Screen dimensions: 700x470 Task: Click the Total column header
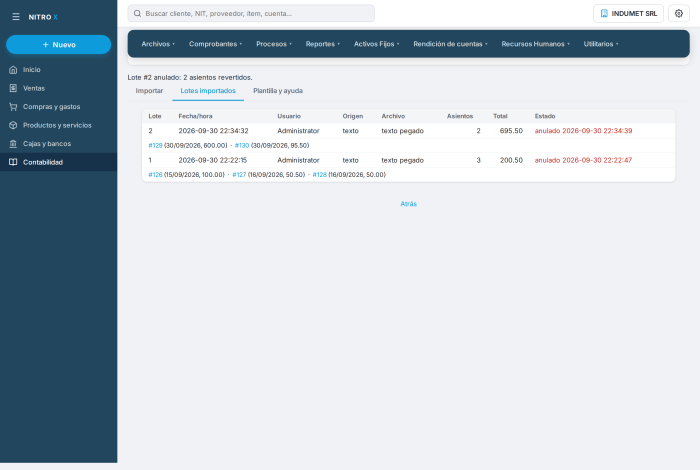[500, 116]
